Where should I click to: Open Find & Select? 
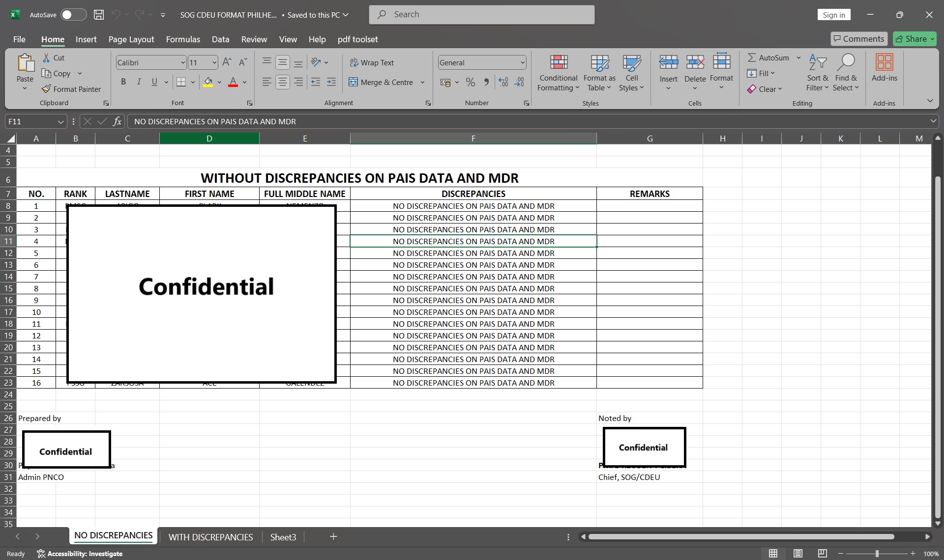click(846, 72)
